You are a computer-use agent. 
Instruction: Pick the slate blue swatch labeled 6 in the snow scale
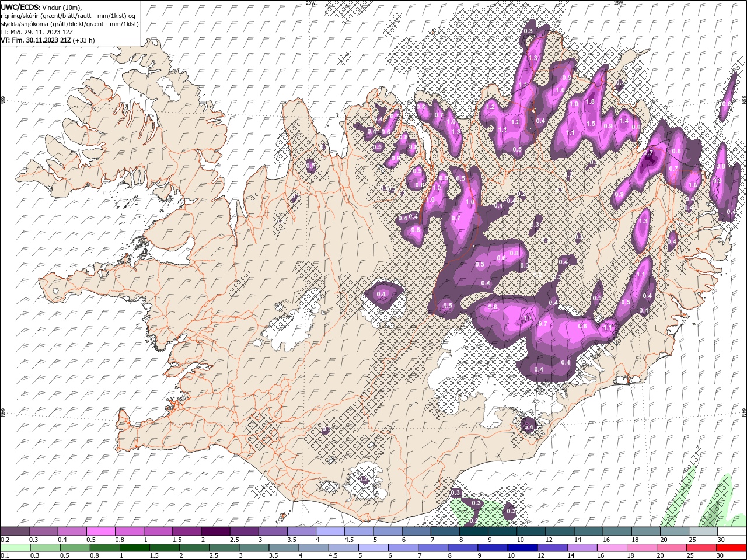(x=416, y=531)
